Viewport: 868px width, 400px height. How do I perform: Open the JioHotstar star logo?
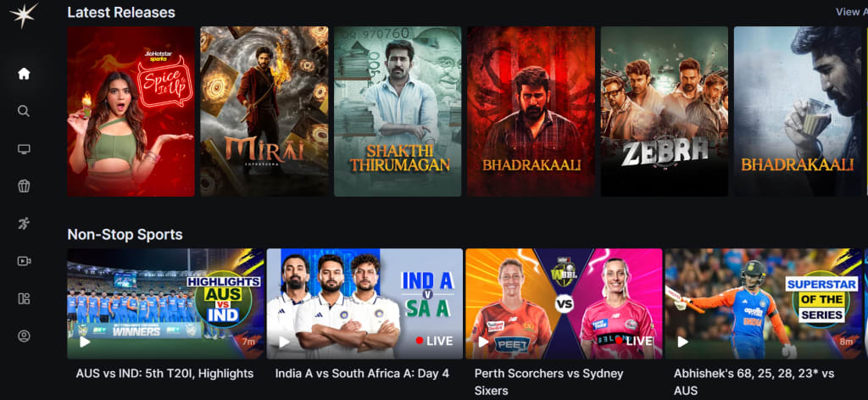click(x=24, y=15)
